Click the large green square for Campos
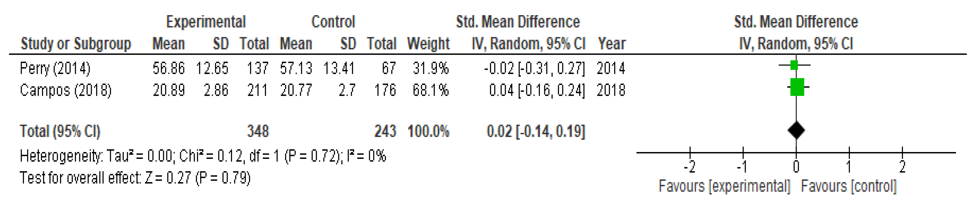980x209 pixels. (797, 87)
